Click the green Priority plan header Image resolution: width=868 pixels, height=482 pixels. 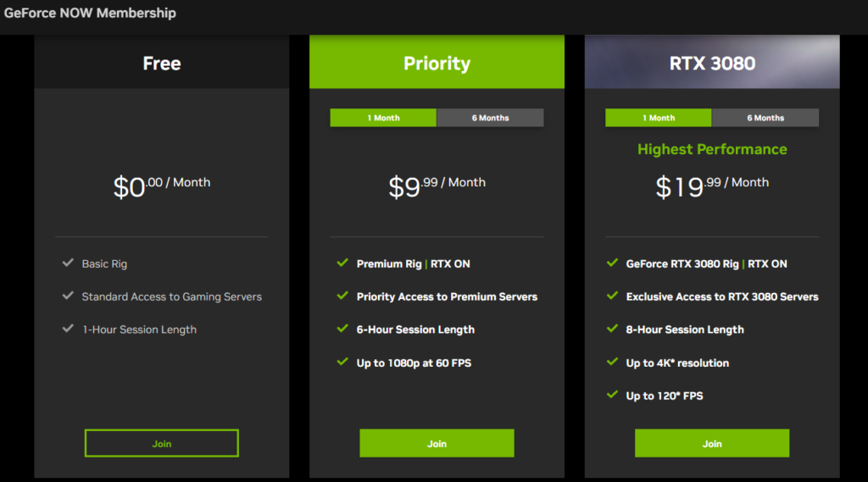437,62
